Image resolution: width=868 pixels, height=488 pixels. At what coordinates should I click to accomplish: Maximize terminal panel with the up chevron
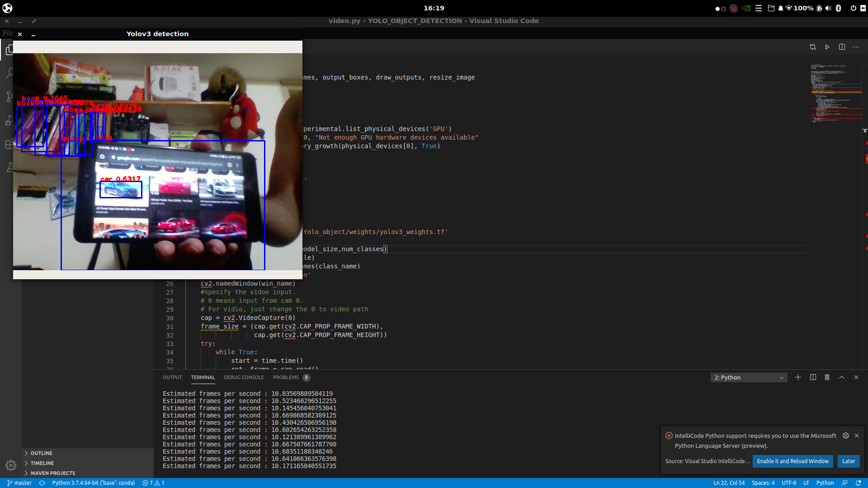click(842, 377)
